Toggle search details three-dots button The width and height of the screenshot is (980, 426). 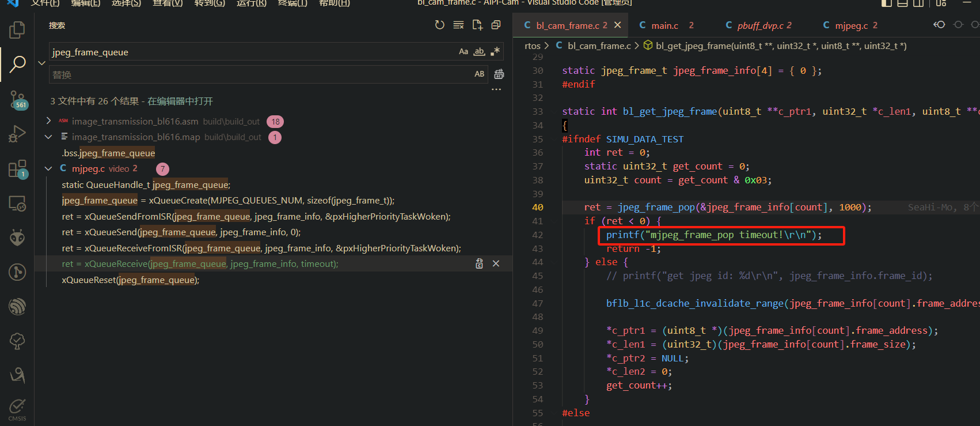[x=496, y=89]
